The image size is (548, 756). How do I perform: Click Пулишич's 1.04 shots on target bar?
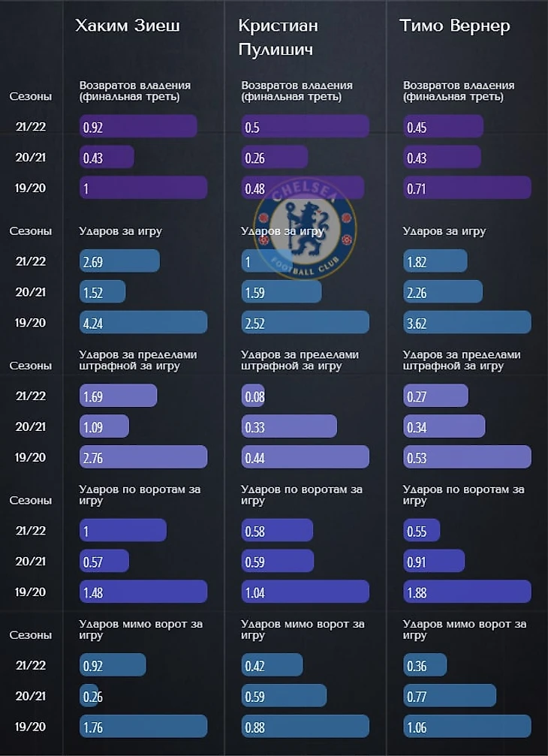305,592
